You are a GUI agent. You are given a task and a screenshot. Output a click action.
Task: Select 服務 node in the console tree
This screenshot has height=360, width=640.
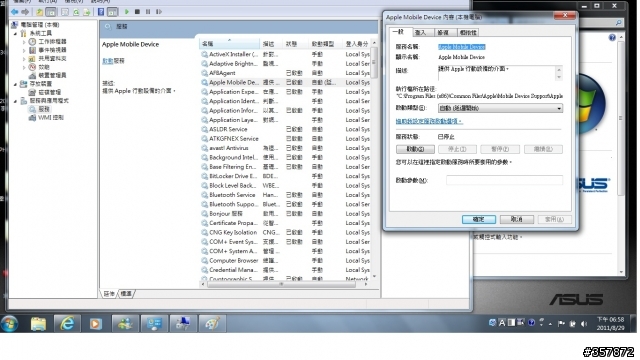(x=44, y=109)
